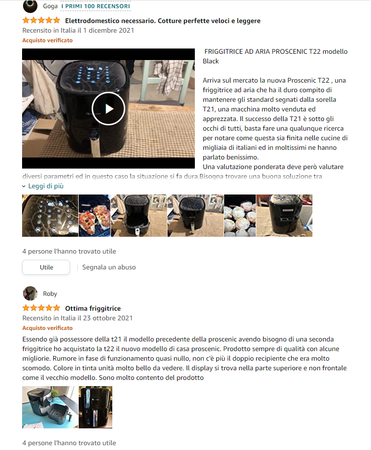View the cooked pizza slices thumbnail
The image size is (371, 450).
point(94,216)
